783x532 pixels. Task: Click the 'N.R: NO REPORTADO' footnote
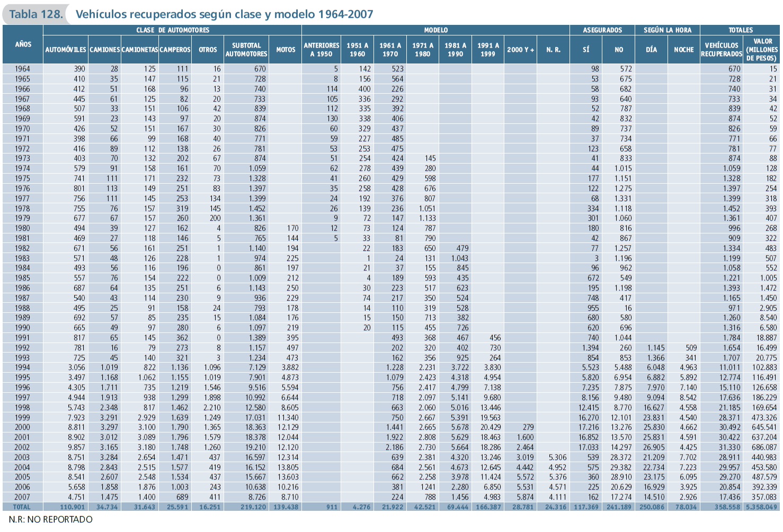50,519
